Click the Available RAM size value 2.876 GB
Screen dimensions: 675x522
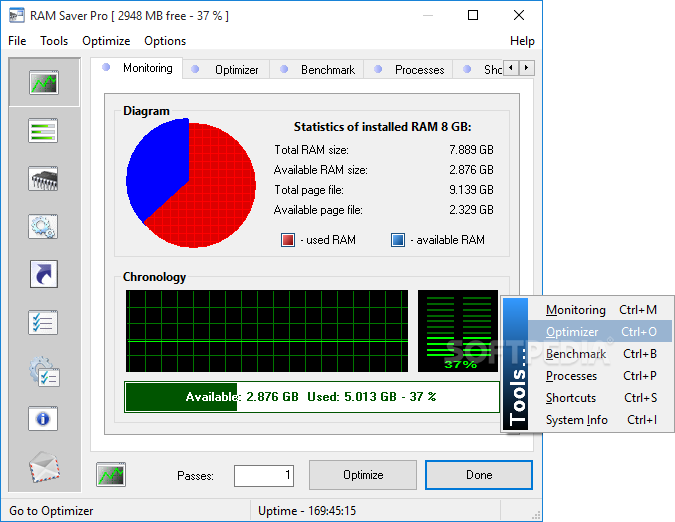(x=471, y=170)
